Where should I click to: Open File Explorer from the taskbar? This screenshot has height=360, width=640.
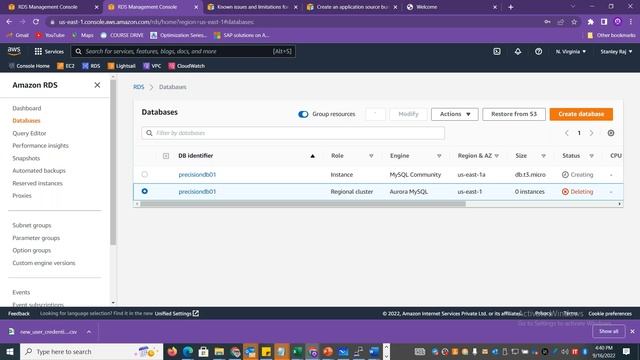pyautogui.click(x=219, y=351)
